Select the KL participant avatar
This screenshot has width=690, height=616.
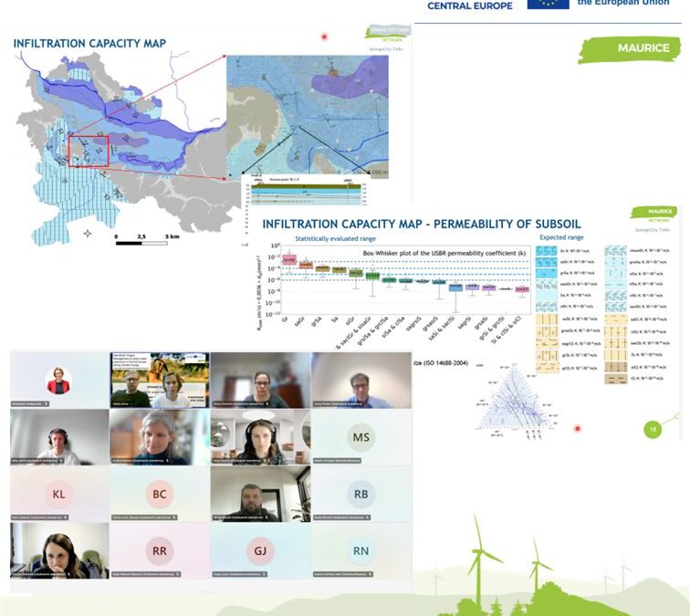[x=58, y=494]
